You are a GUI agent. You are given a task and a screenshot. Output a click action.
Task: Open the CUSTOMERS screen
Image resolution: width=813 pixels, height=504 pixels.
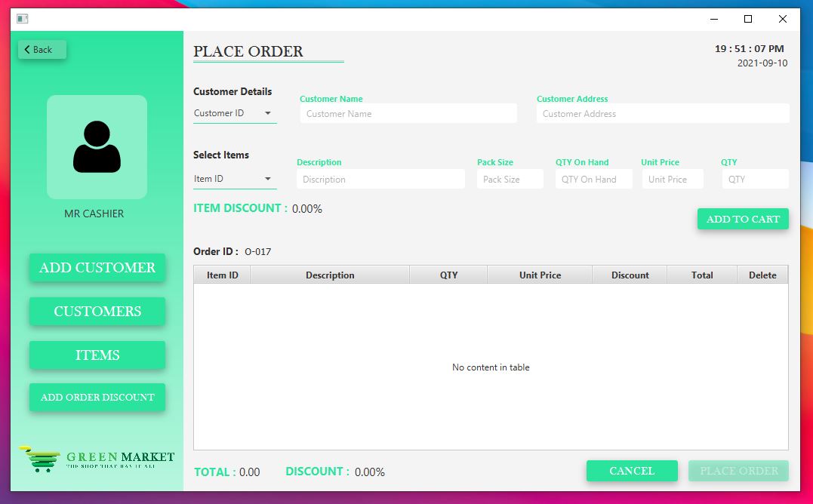click(x=97, y=311)
